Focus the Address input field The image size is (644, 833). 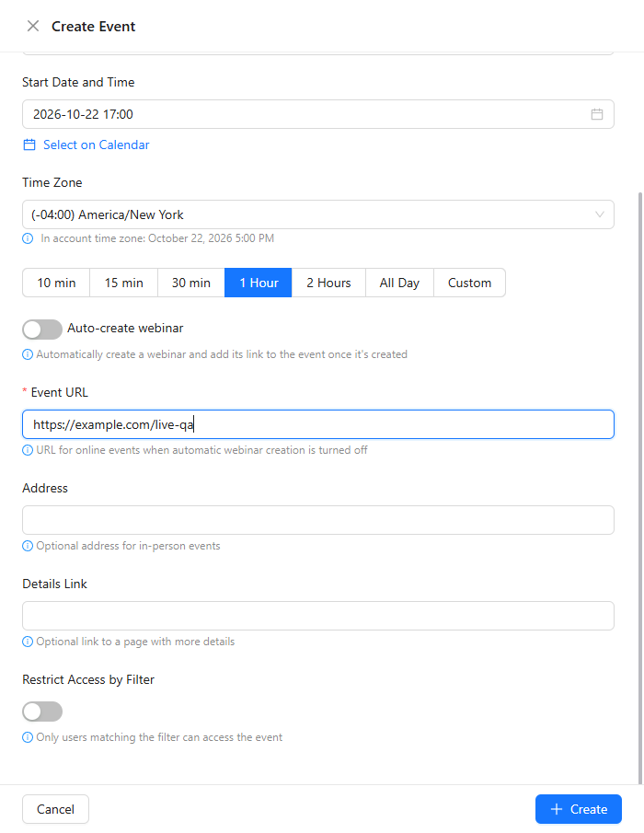click(318, 520)
